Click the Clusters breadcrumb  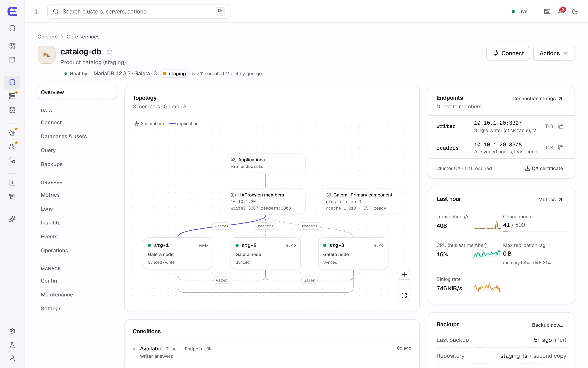pos(47,37)
